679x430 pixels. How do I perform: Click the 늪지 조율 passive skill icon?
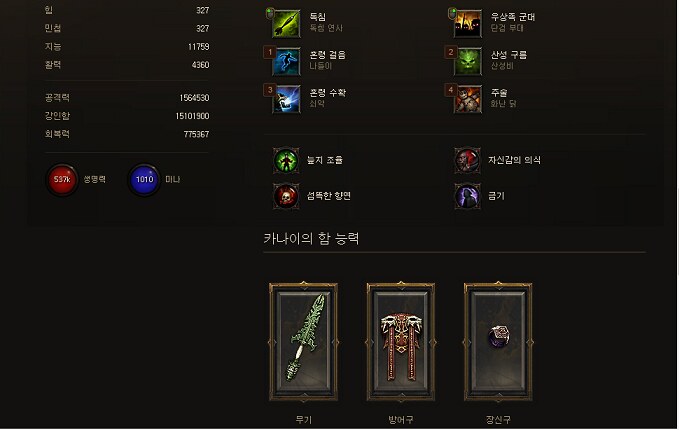pos(286,160)
